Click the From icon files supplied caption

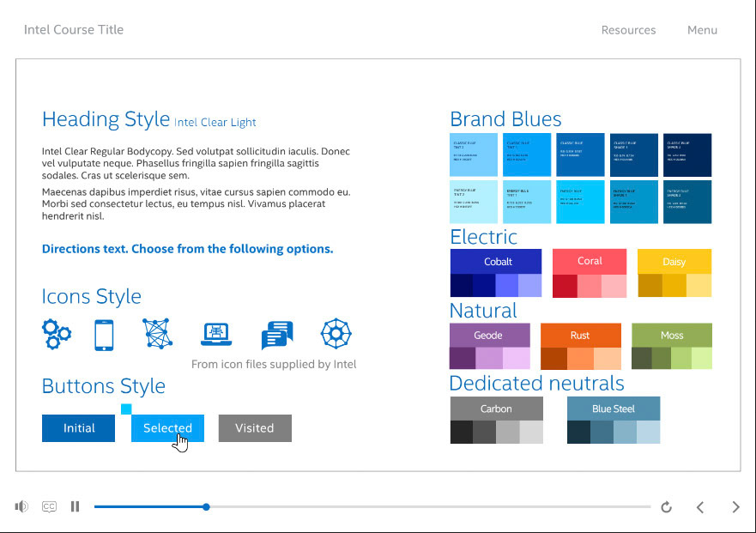click(274, 364)
